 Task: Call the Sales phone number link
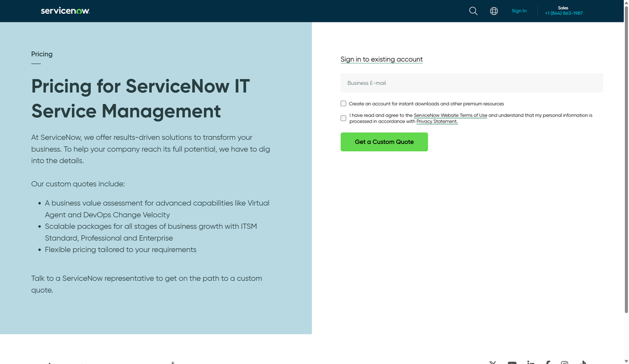(x=563, y=13)
